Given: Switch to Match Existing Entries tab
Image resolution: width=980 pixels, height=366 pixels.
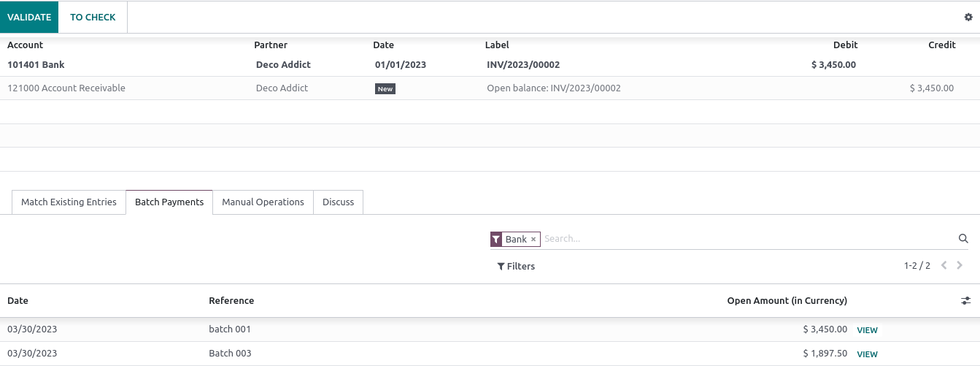Looking at the screenshot, I should tap(69, 202).
